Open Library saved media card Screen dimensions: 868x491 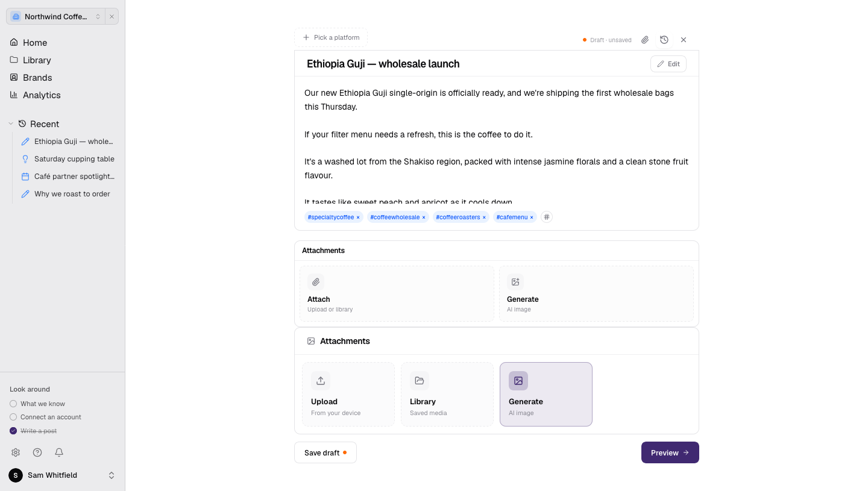click(447, 394)
